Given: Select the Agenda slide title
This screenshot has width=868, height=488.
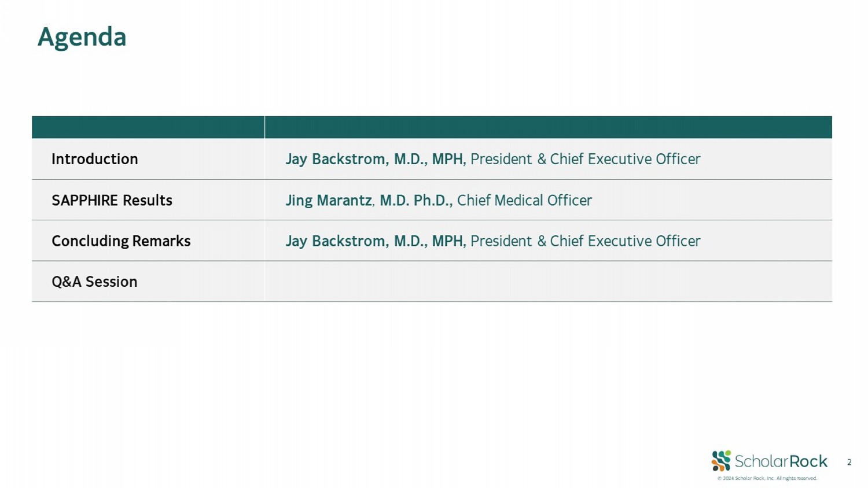Looking at the screenshot, I should pos(82,37).
